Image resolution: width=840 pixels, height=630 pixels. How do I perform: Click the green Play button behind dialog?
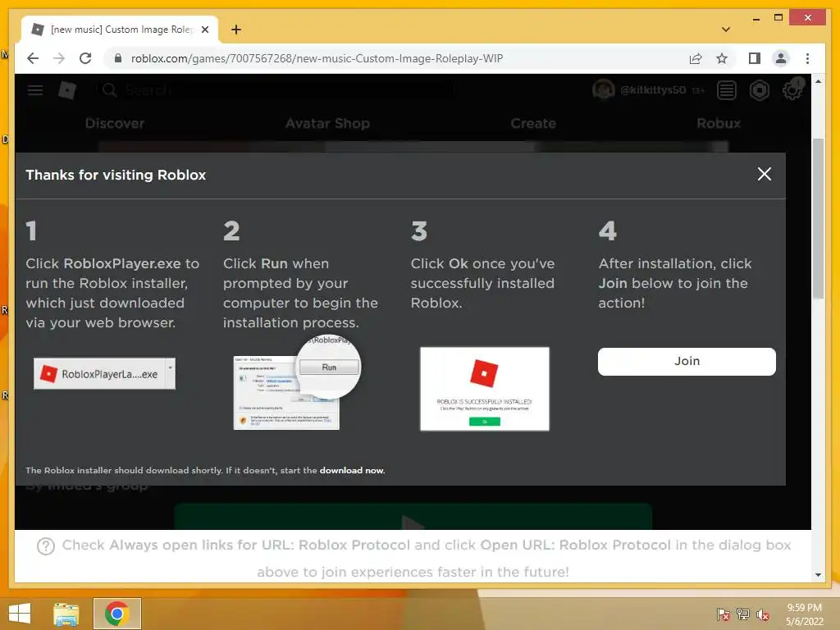[413, 517]
